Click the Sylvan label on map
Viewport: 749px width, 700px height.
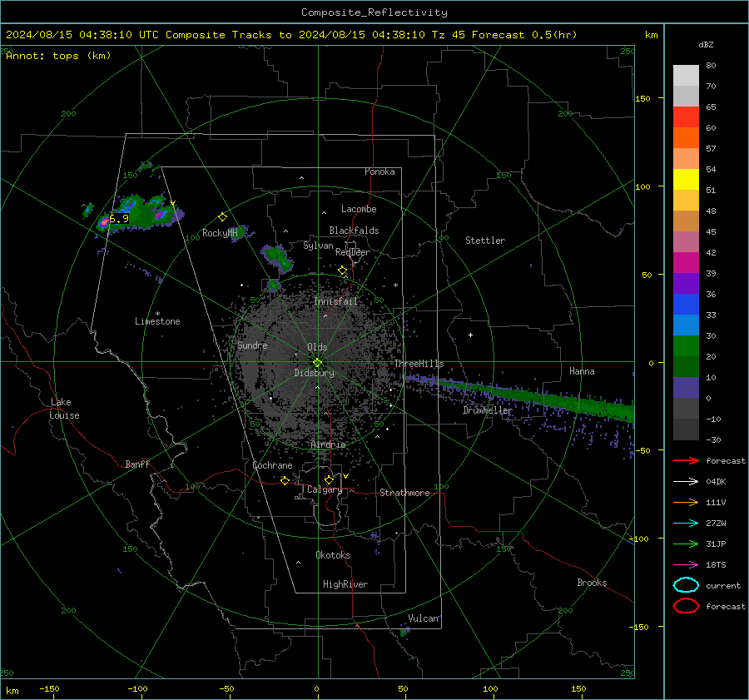point(318,246)
